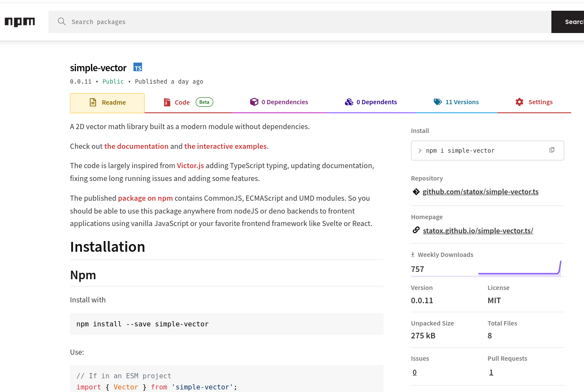The image size is (584, 392).
Task: Open the 0 Dependents tab
Action: (371, 102)
